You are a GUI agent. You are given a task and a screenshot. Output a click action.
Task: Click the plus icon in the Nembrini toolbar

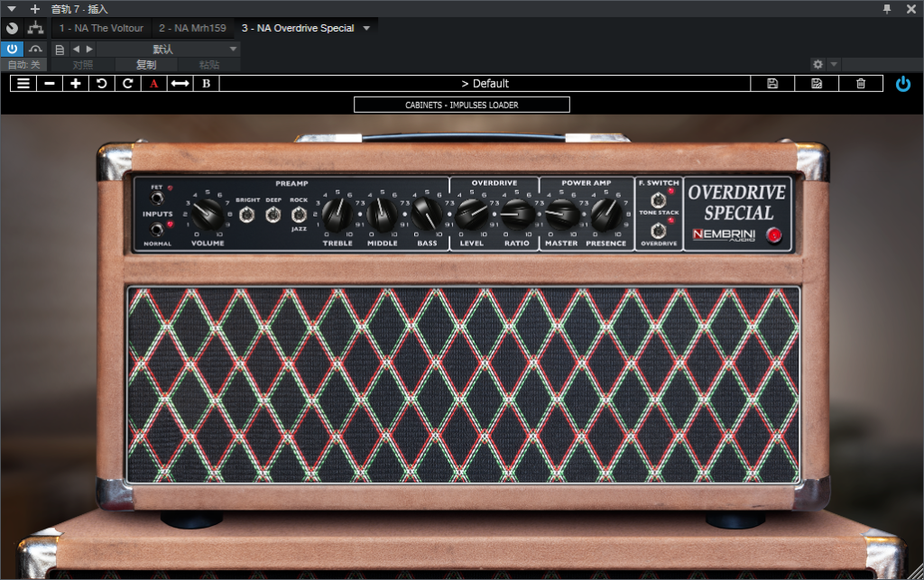pyautogui.click(x=76, y=84)
